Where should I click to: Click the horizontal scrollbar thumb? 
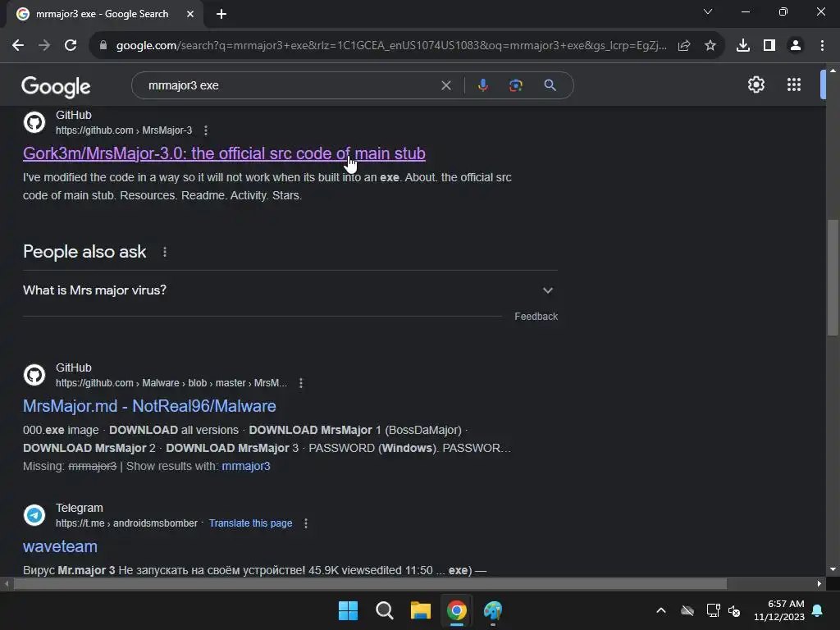(x=370, y=583)
